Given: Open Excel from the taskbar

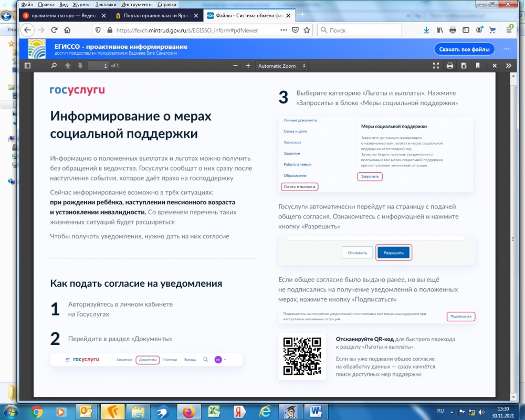Looking at the screenshot, I should [x=214, y=412].
